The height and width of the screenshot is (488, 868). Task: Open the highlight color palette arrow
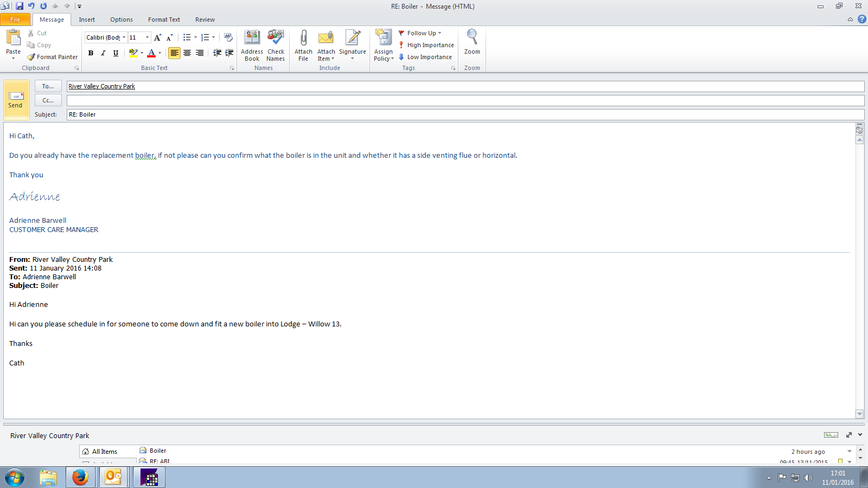click(x=142, y=53)
